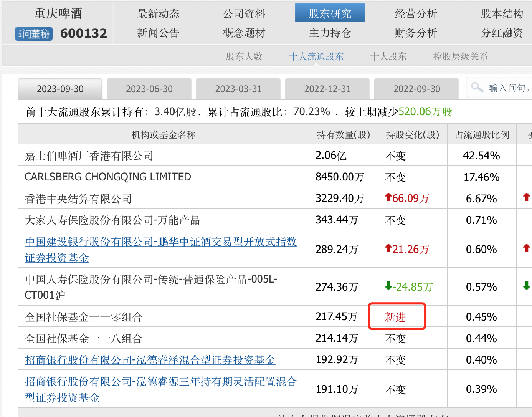532x417 pixels.
Task: Go to 概念题材 section
Action: pyautogui.click(x=244, y=33)
